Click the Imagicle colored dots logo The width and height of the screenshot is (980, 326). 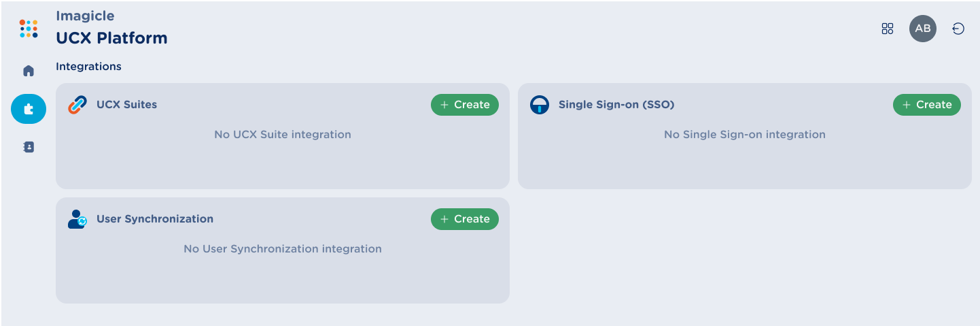click(x=29, y=29)
